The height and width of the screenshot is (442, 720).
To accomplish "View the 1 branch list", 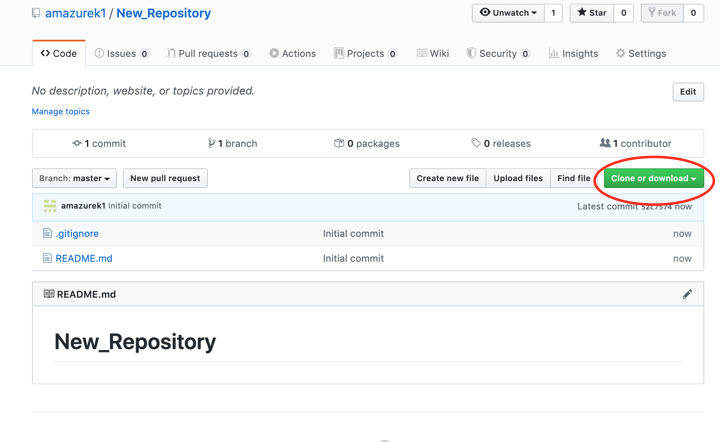I will (232, 144).
